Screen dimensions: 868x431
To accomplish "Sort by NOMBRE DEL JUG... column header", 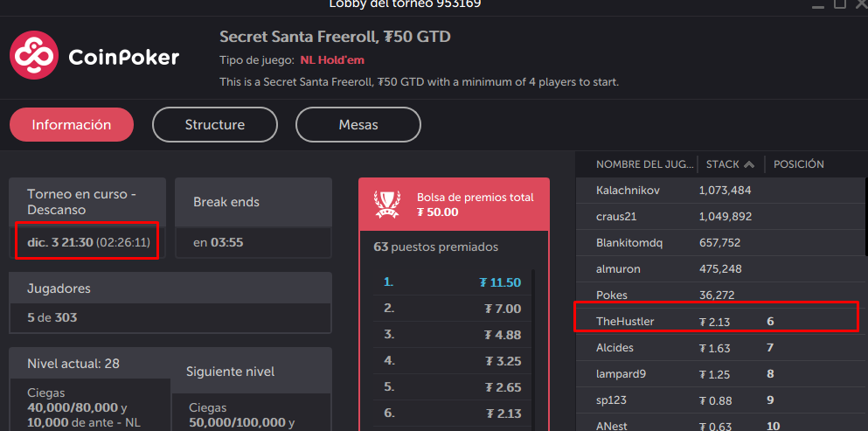I will click(x=645, y=164).
